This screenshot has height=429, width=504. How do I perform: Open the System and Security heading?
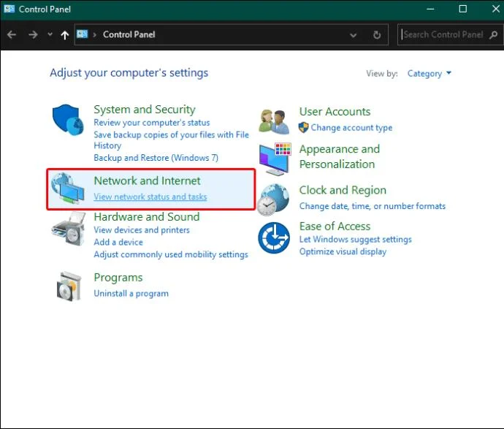coord(145,110)
